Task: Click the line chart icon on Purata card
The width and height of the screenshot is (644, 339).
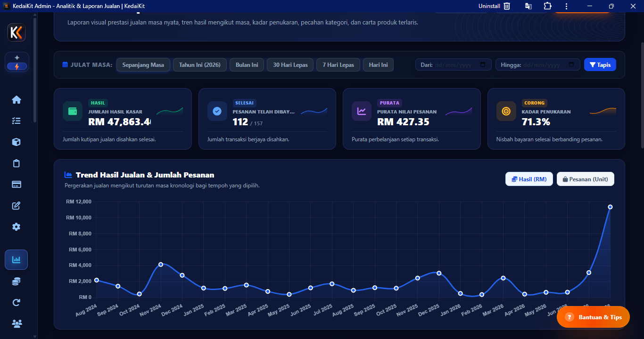Action: click(362, 111)
